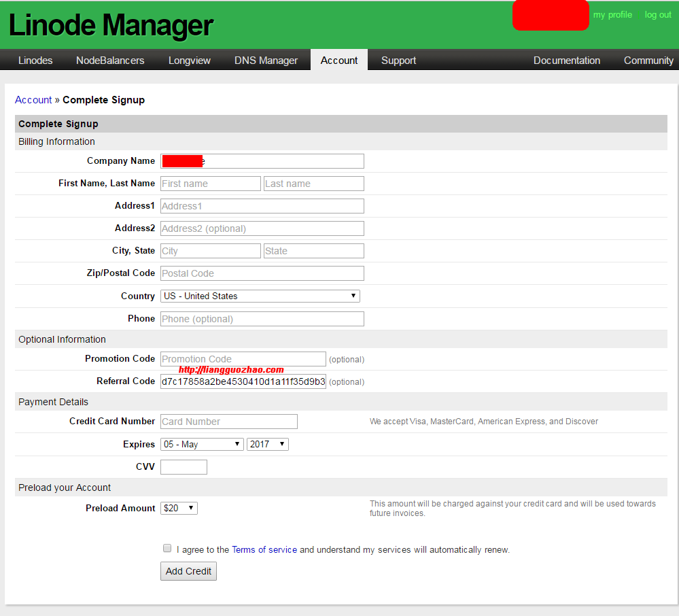Click the Last name input field
The height and width of the screenshot is (616, 679).
313,184
